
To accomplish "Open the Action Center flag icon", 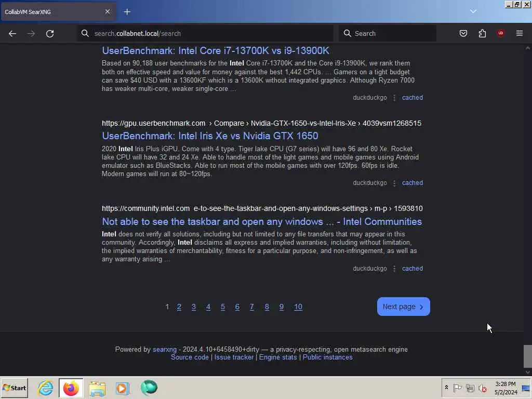I will pyautogui.click(x=457, y=388).
